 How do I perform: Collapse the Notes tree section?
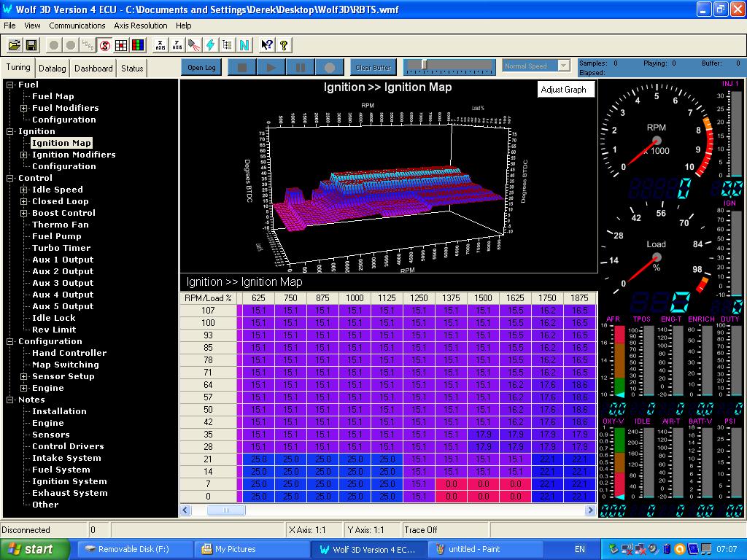tap(10, 400)
